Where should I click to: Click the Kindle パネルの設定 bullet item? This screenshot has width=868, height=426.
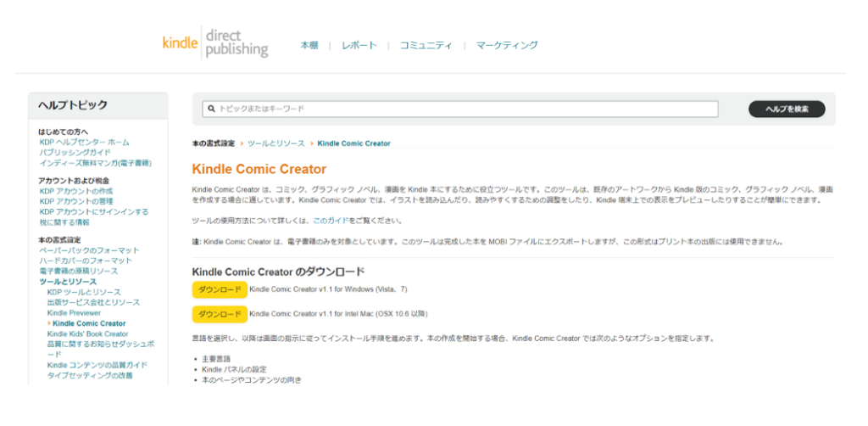coord(234,369)
